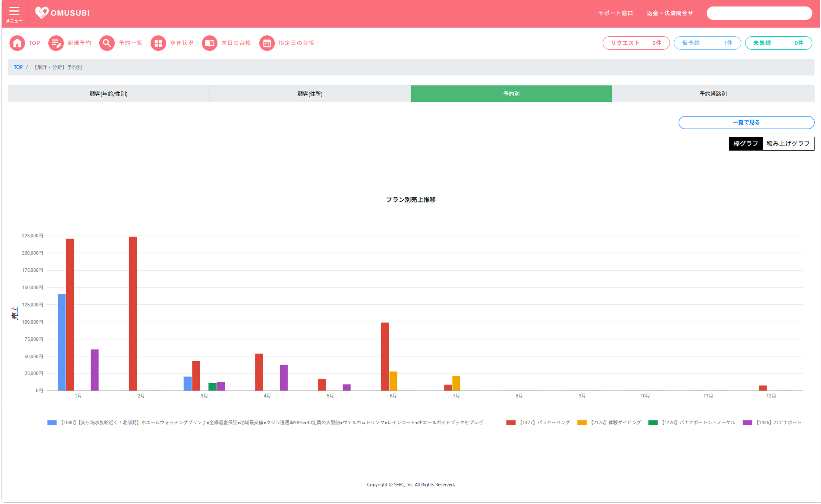821x504 pixels.
Task: Toggle [1427] パラセーリング legend series
Action: 538,422
